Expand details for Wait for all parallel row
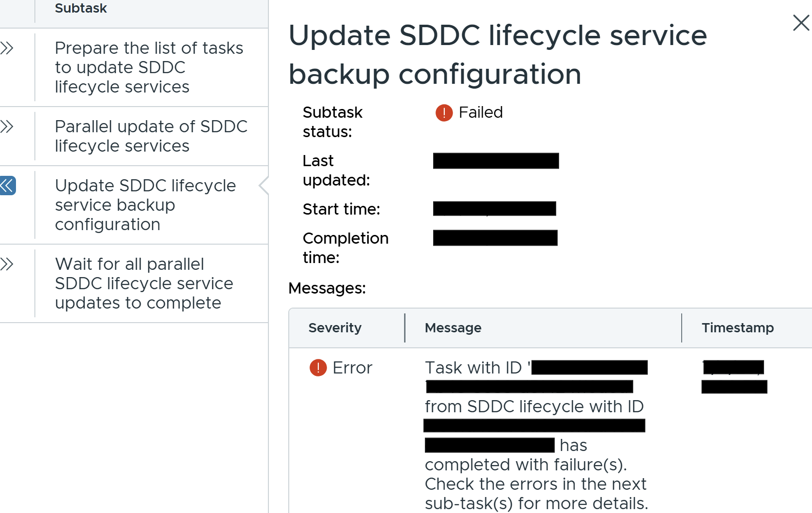 7,264
